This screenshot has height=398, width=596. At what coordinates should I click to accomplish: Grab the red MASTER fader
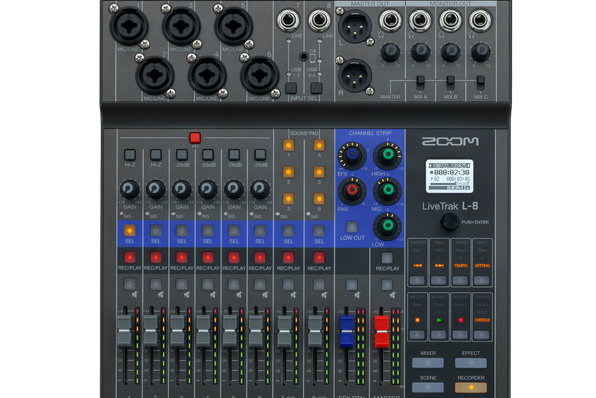(382, 331)
